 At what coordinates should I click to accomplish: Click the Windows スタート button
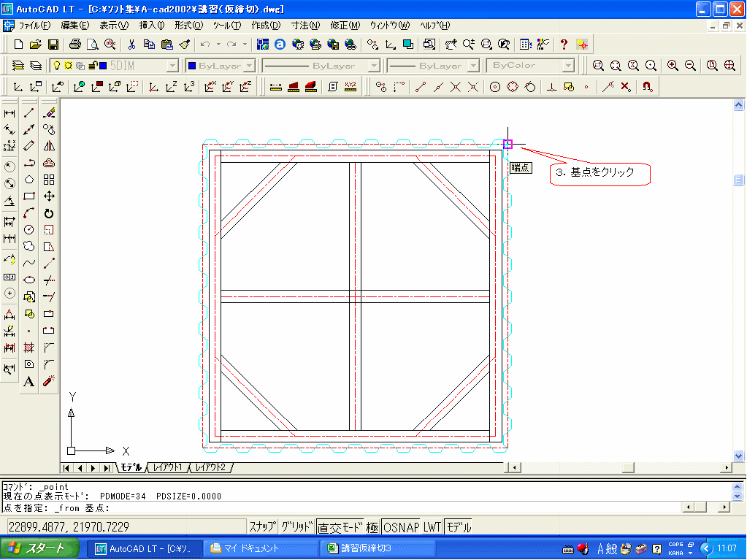tap(39, 548)
